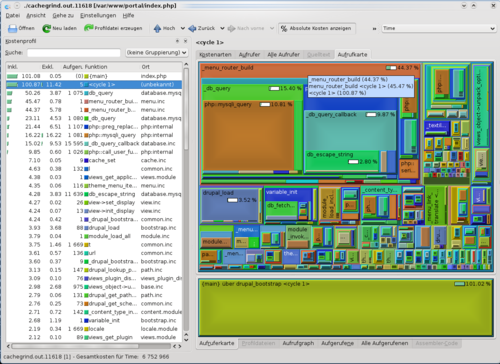Switch to the Aufgerufene tab

pos(338,343)
